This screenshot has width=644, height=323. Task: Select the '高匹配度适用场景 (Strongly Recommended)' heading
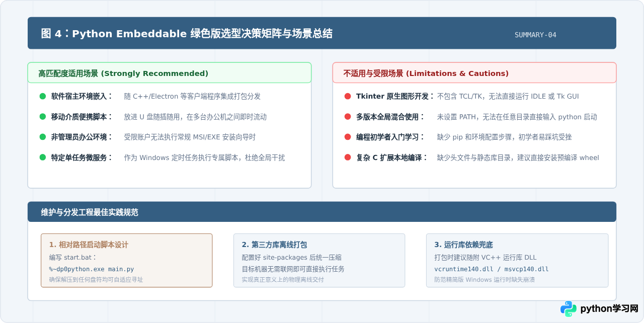coord(123,73)
